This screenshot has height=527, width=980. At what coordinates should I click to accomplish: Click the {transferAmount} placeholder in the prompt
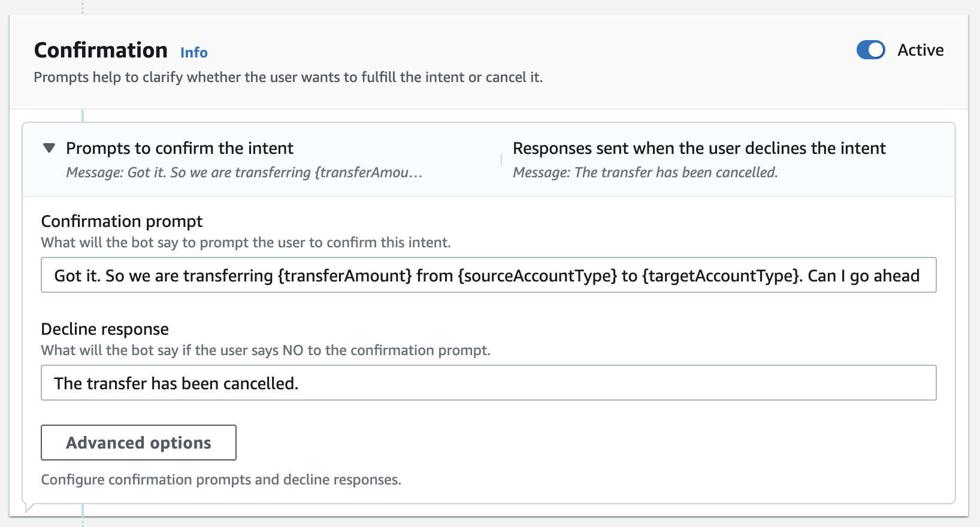344,275
